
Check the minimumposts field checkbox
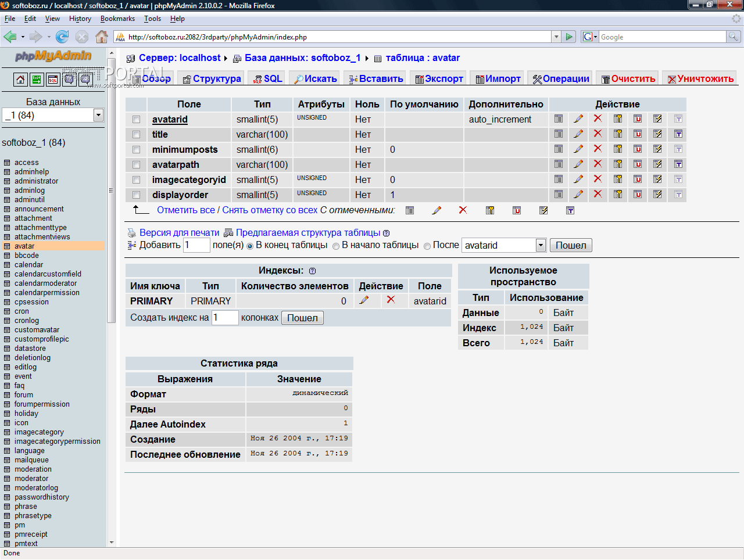tap(136, 149)
